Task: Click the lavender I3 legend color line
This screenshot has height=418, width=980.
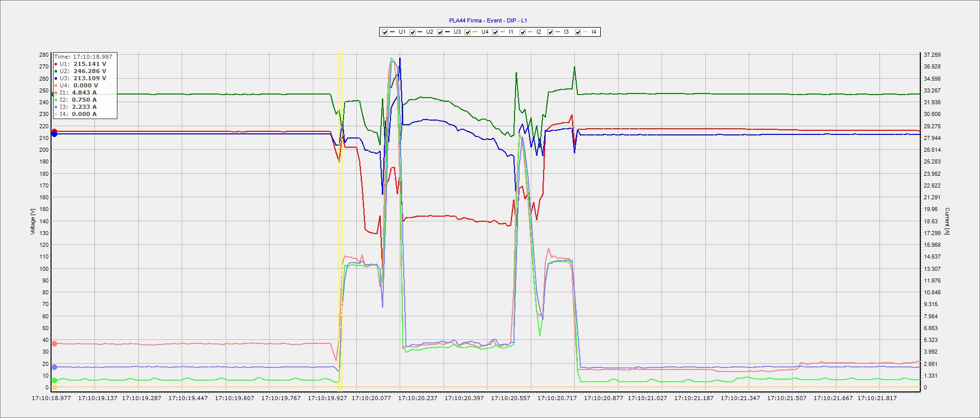Action: pyautogui.click(x=558, y=32)
